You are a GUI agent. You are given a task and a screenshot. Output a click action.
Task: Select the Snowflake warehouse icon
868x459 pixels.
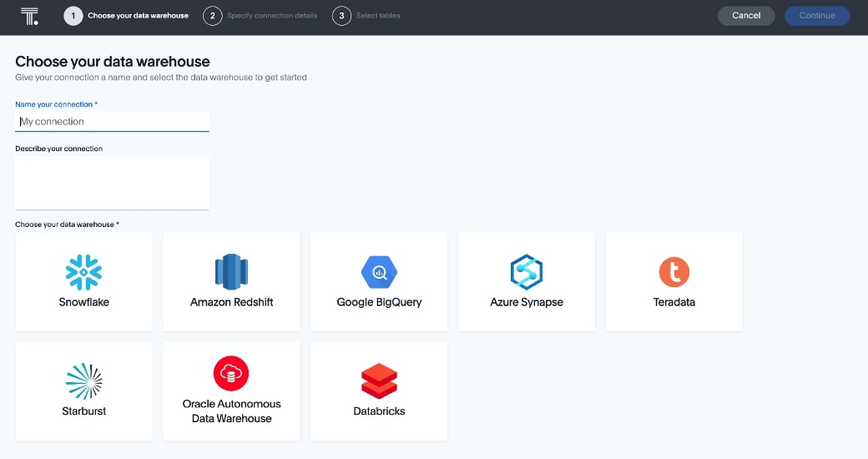83,272
